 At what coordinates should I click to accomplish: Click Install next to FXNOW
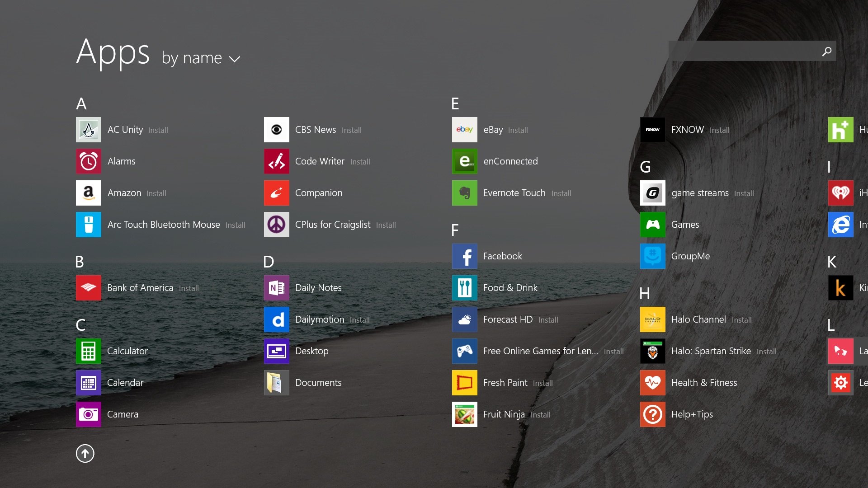[720, 130]
